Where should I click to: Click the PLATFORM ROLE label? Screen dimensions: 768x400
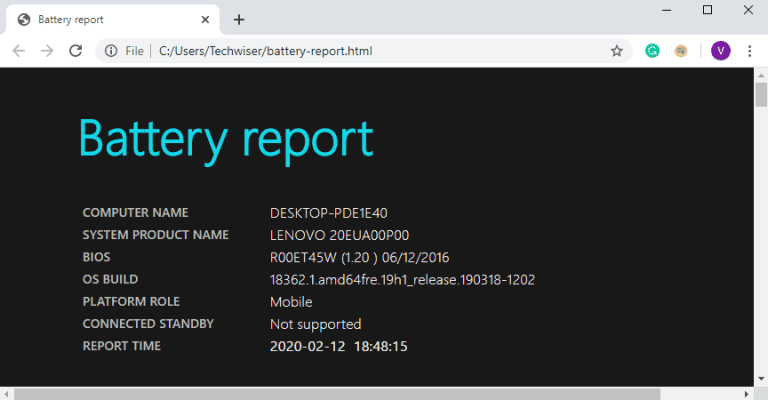point(131,302)
